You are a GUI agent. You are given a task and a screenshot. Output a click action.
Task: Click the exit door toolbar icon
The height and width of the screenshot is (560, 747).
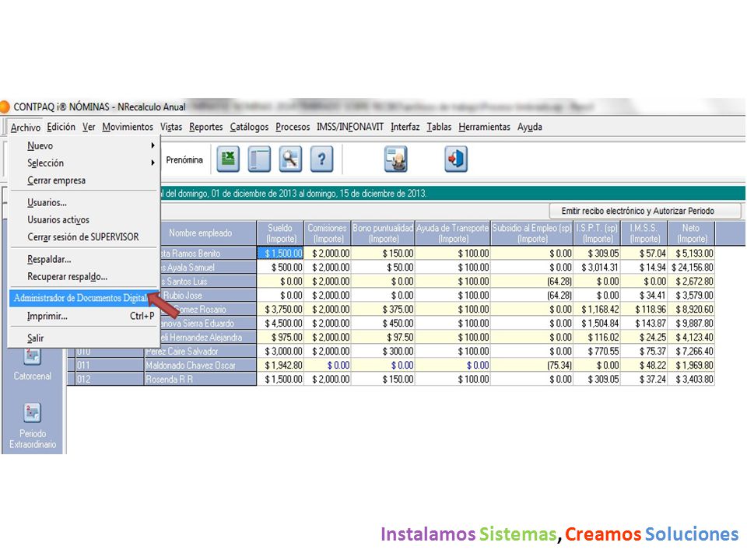[456, 159]
